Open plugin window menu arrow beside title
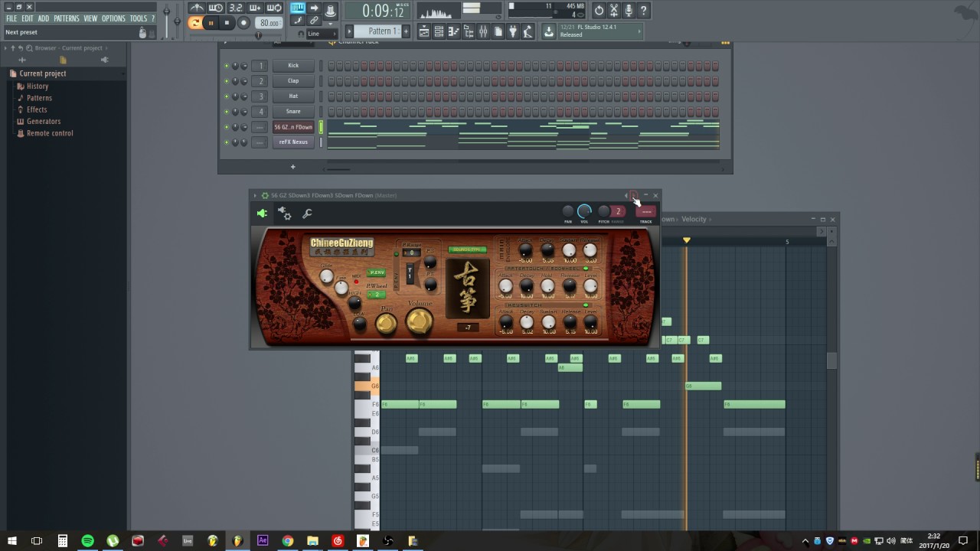The height and width of the screenshot is (551, 980). (x=255, y=195)
